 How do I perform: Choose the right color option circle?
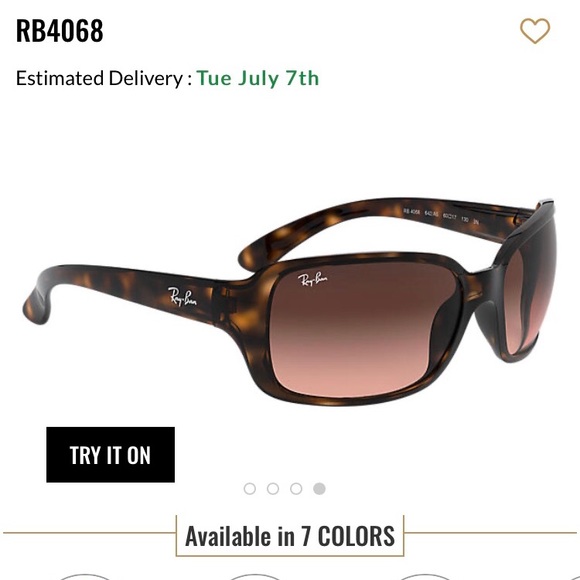point(424,577)
